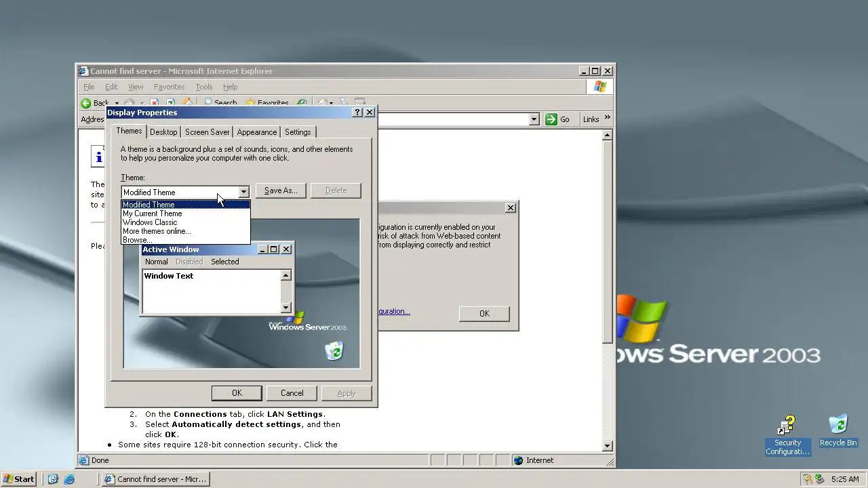The width and height of the screenshot is (868, 488).
Task: Switch to the Screen Saver tab
Action: (208, 132)
